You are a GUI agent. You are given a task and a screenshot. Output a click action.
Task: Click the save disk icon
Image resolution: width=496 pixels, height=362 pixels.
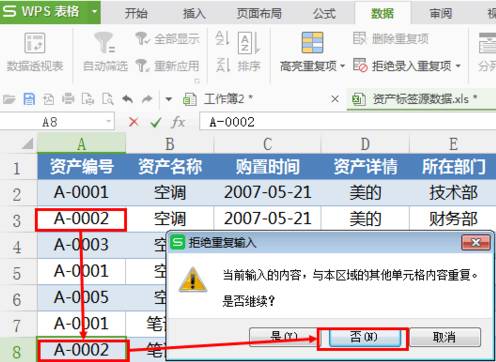tap(29, 99)
